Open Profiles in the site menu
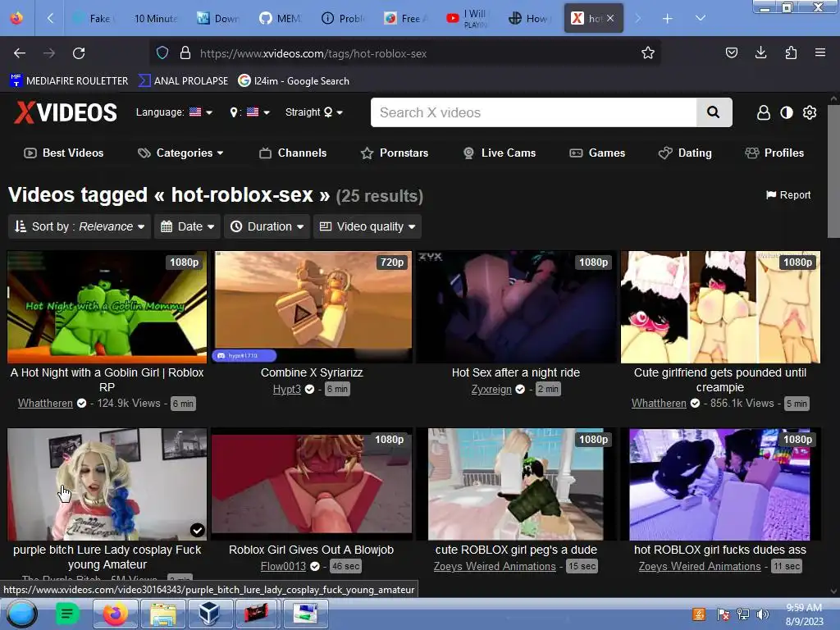 [774, 153]
